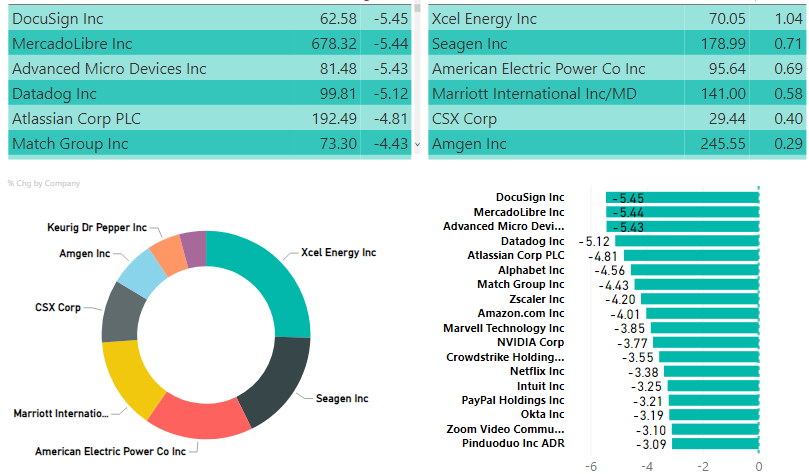Select the Zscaler Inc bar
The width and height of the screenshot is (809, 474).
[x=700, y=299]
